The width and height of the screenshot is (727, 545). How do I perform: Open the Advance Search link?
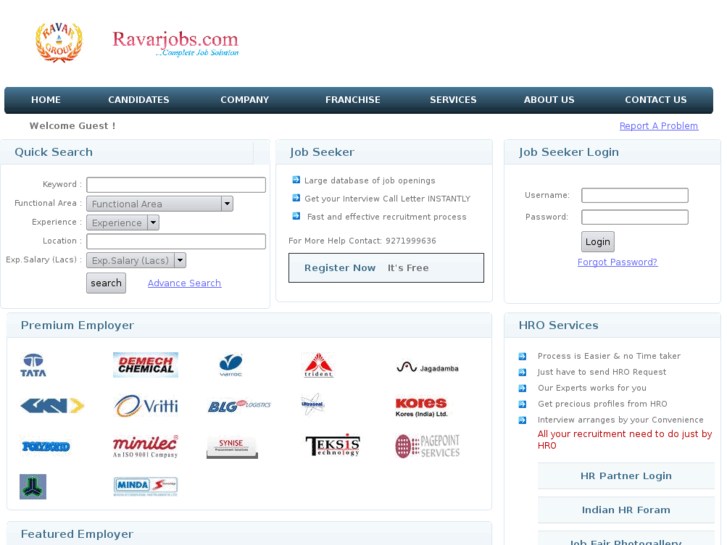click(184, 283)
